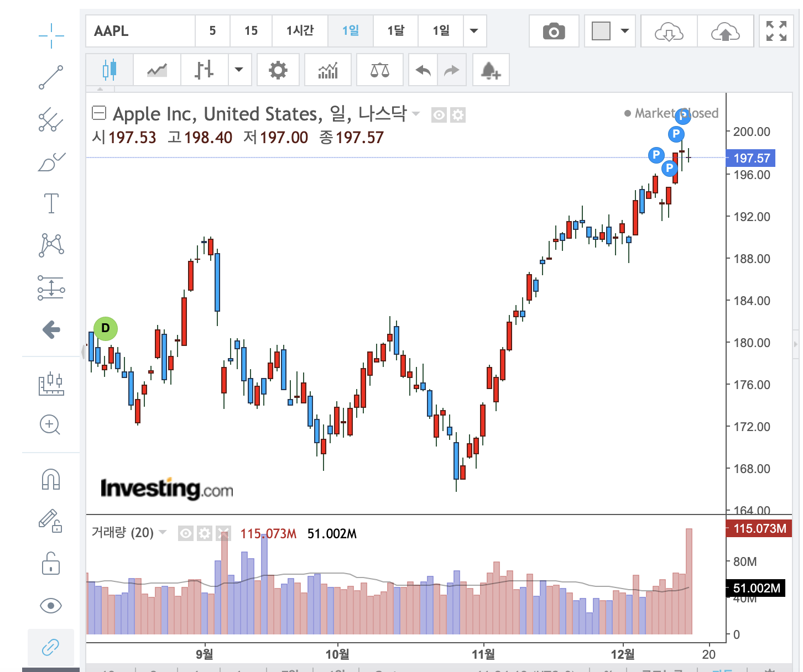Select the trend line drawing tool
803x672 pixels.
(x=51, y=77)
